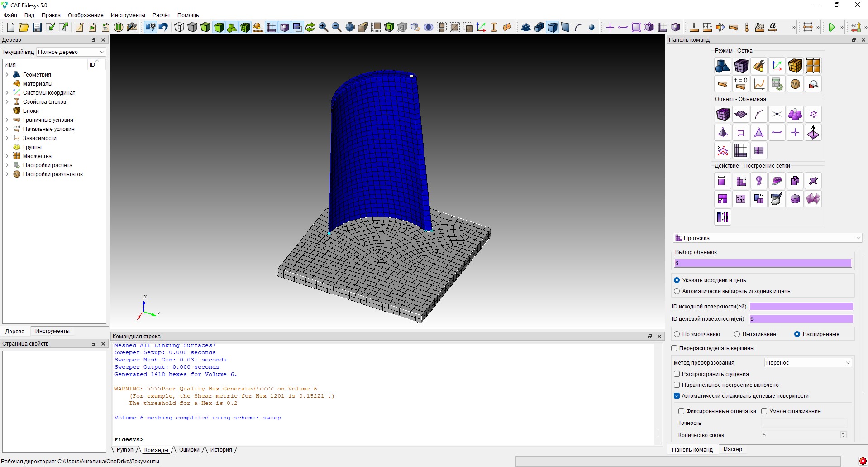Open the Инструменты menu
This screenshot has height=467, width=868.
pos(128,15)
